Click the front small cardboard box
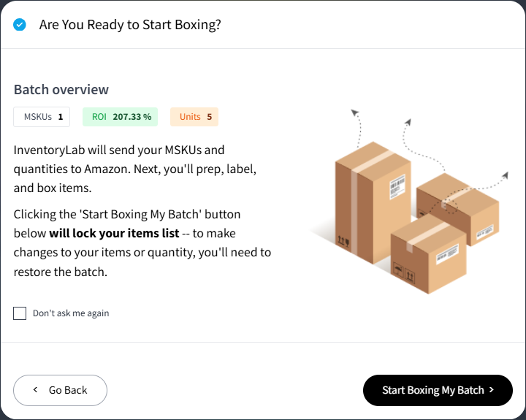Viewport: 526px width, 420px height. [428, 255]
